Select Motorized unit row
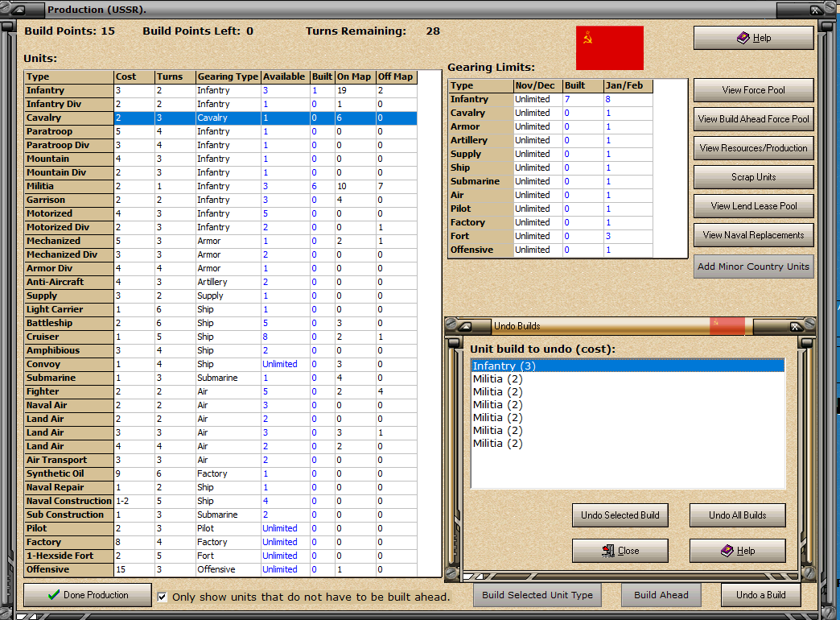This screenshot has height=620, width=840. [220, 213]
